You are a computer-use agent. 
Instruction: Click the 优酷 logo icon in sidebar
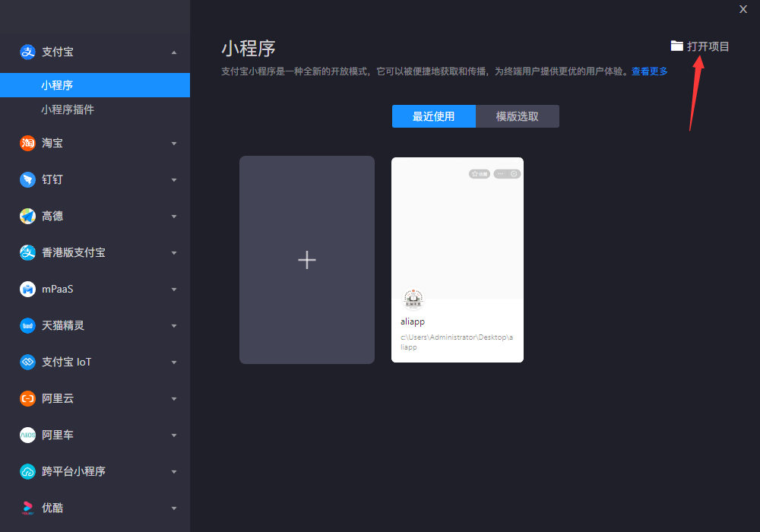tap(27, 508)
